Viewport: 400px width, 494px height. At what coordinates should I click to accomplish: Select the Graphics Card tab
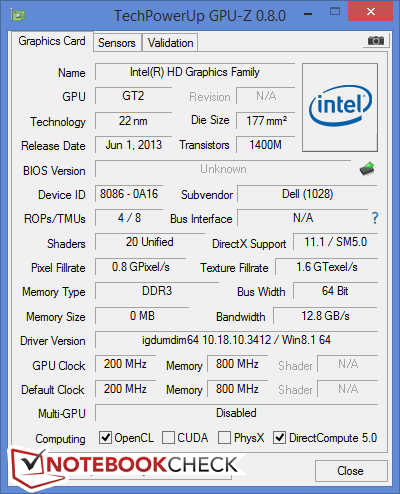coord(52,41)
